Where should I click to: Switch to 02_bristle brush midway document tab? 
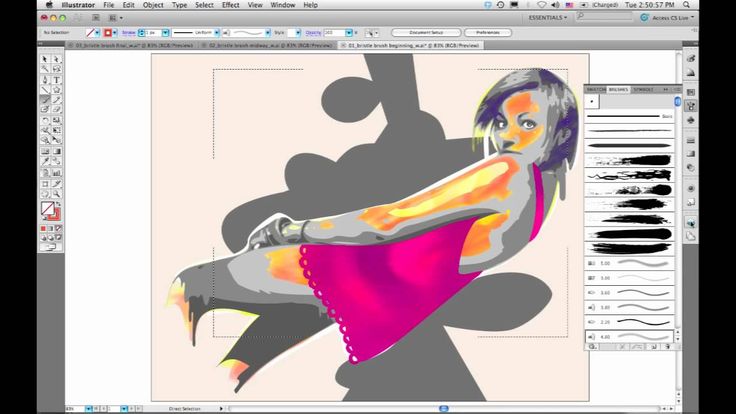tap(270, 46)
